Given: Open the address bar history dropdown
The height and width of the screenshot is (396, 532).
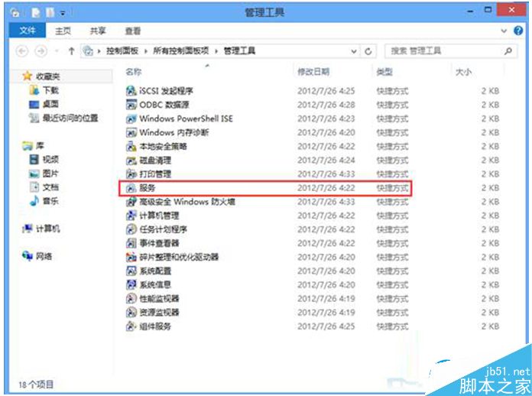Looking at the screenshot, I should click(354, 51).
